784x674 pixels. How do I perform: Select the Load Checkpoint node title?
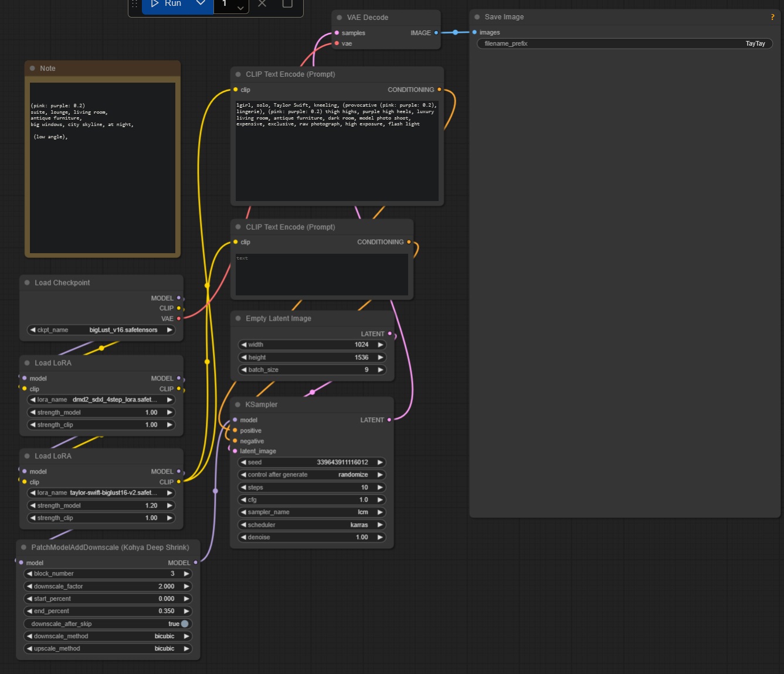tap(62, 282)
